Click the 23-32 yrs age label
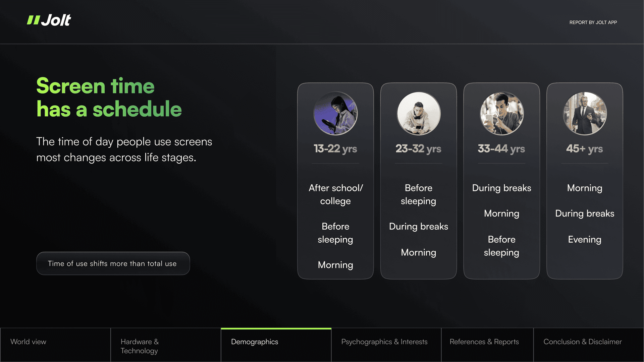644x362 pixels. click(x=418, y=148)
